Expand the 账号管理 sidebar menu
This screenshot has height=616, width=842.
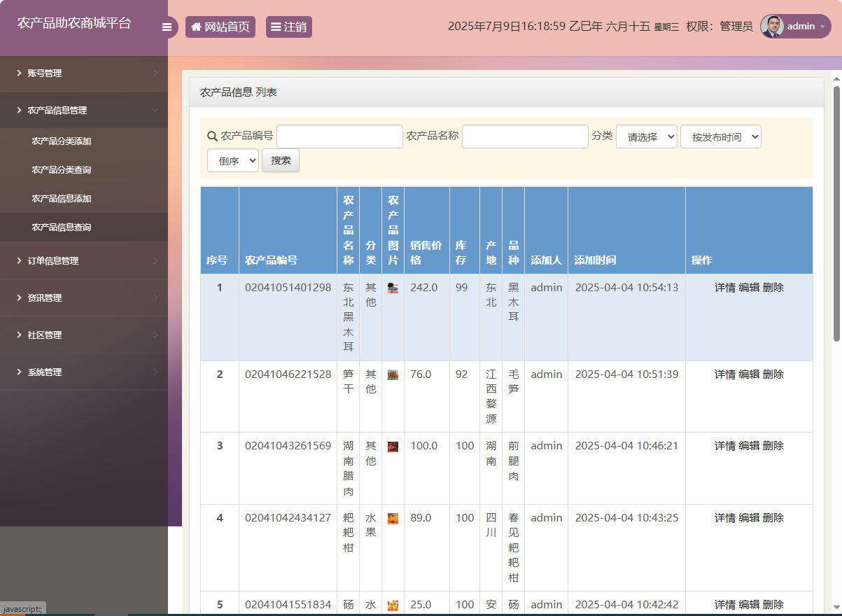(x=84, y=73)
